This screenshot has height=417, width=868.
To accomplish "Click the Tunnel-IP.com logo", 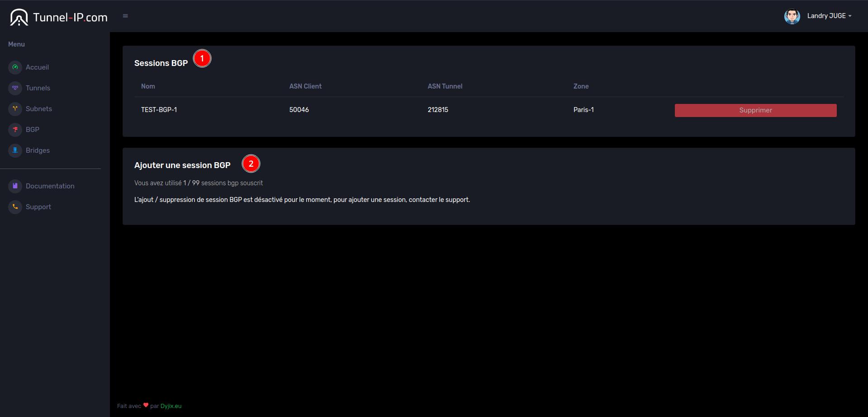I will tap(59, 17).
